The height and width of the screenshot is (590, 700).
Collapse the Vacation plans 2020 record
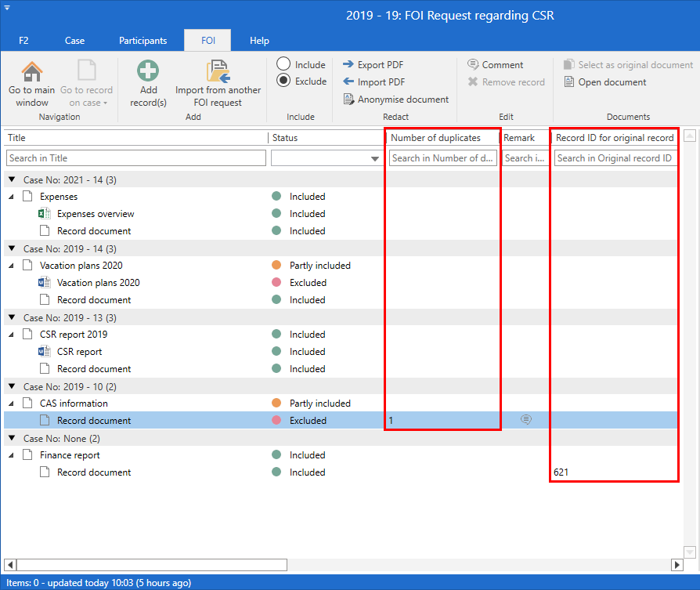pyautogui.click(x=12, y=266)
